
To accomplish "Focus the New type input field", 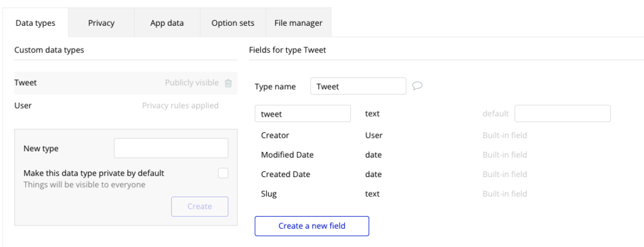I will (x=171, y=148).
